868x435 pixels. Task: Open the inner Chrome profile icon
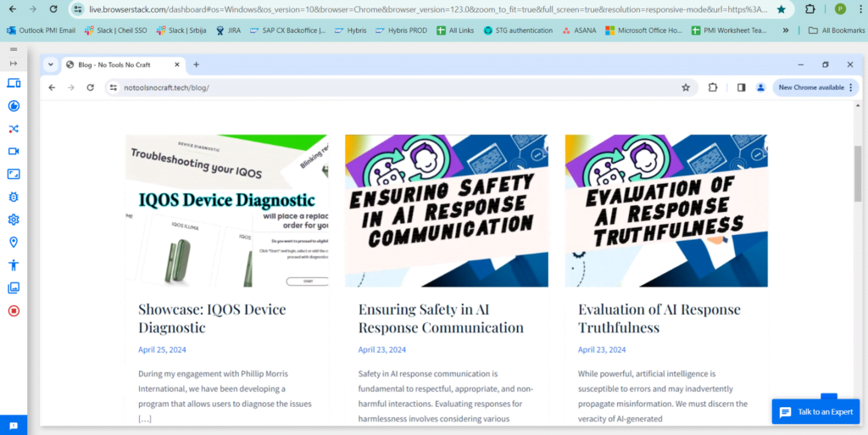tap(760, 87)
